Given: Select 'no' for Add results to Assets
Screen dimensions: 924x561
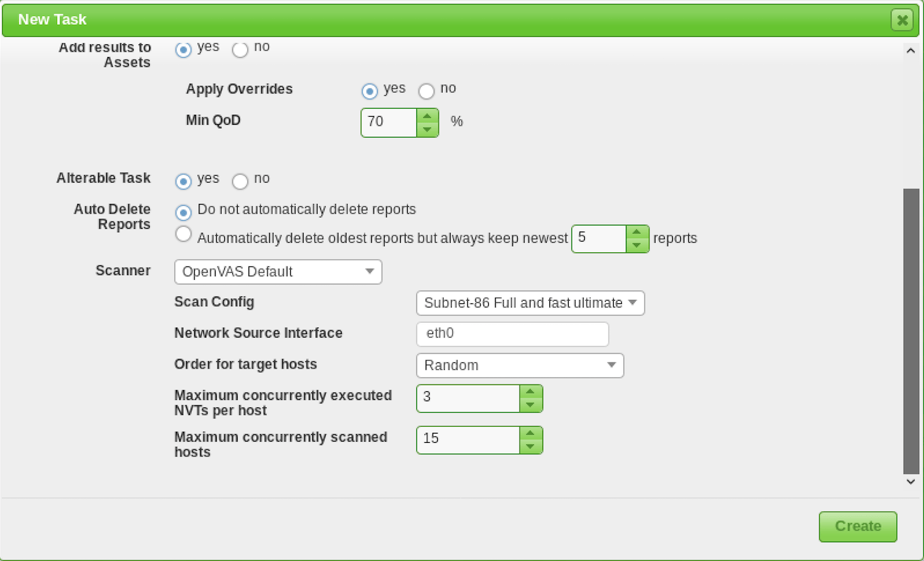Looking at the screenshot, I should pyautogui.click(x=240, y=50).
